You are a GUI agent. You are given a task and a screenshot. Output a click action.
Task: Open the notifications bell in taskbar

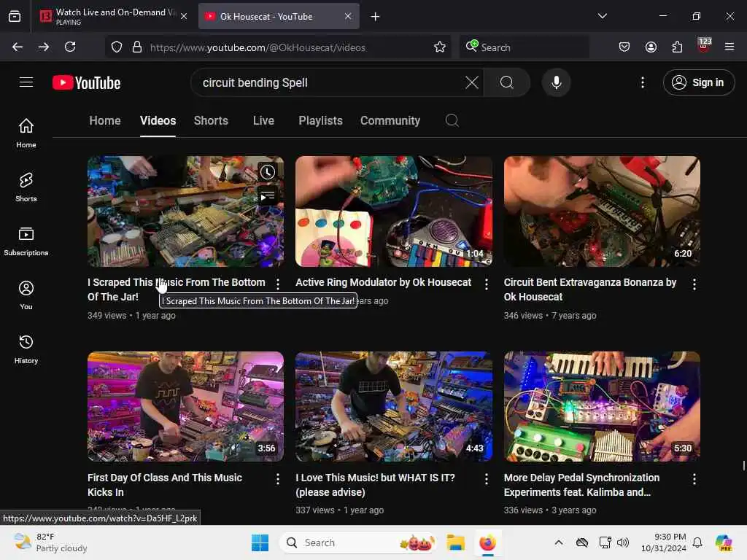pos(697,542)
